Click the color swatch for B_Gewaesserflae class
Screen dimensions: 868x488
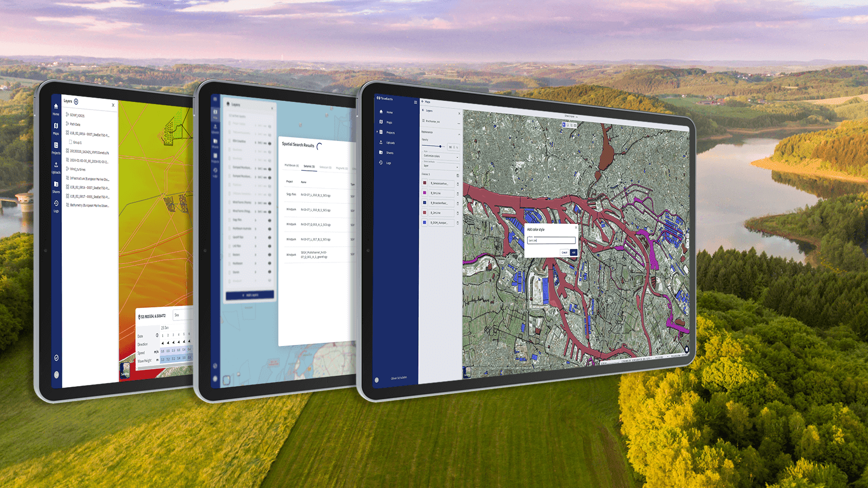pyautogui.click(x=424, y=183)
